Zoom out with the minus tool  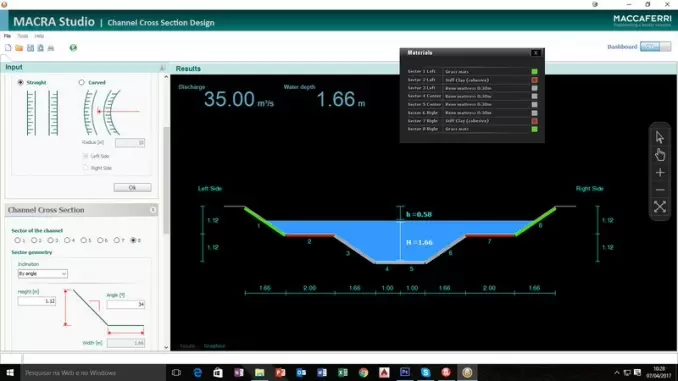(660, 190)
